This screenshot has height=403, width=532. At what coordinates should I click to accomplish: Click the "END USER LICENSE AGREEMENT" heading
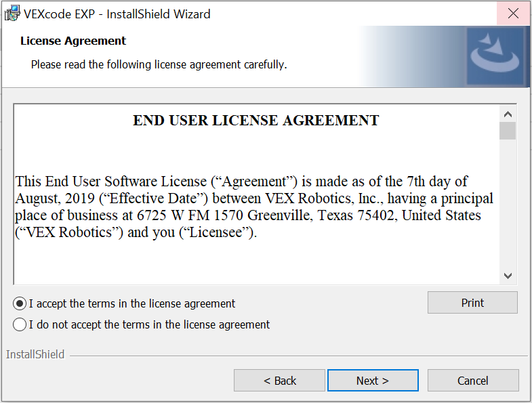coord(255,121)
